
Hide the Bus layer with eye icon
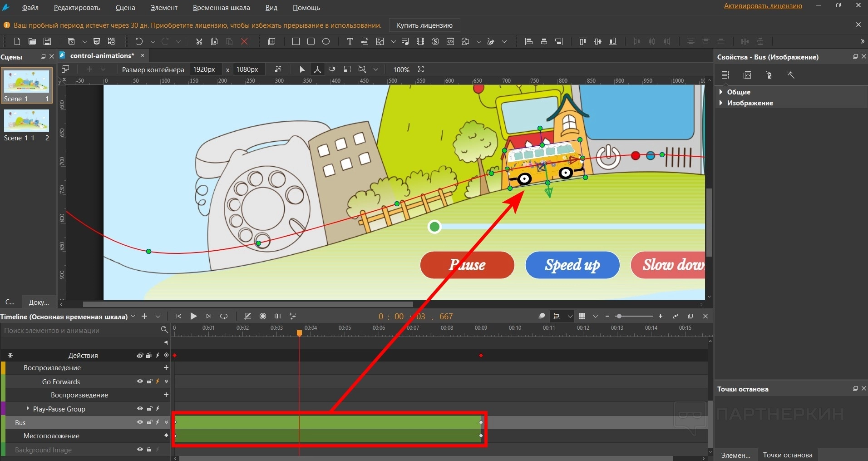[x=140, y=422]
